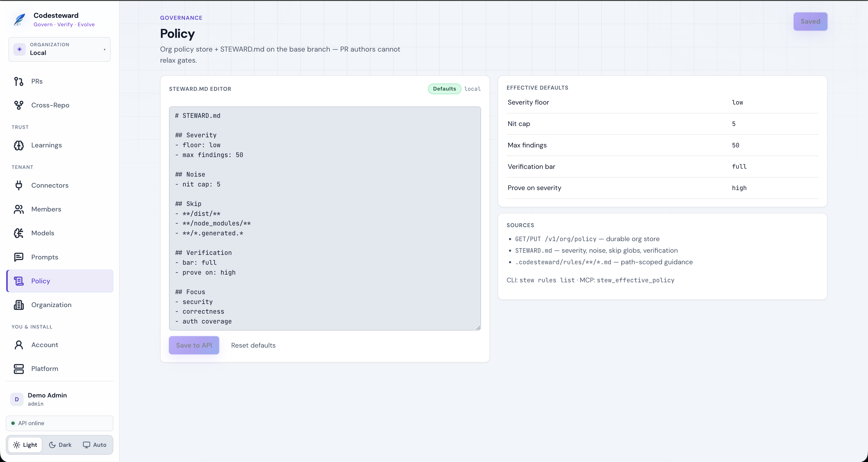868x462 pixels.
Task: Click the Save to API button
Action: 194,345
